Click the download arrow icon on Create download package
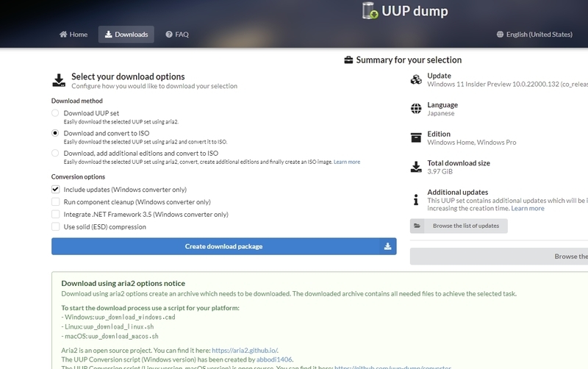This screenshot has height=369, width=588. (388, 246)
